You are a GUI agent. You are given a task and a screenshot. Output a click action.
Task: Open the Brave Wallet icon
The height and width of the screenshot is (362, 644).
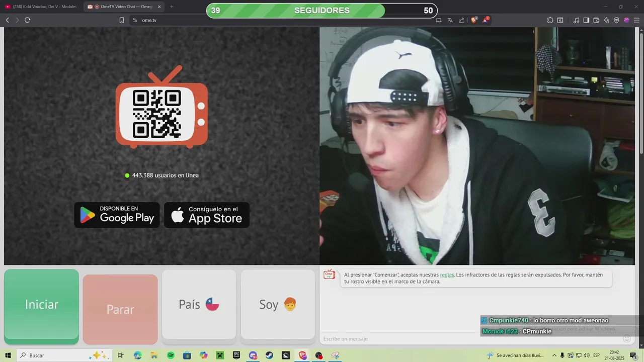pos(596,20)
